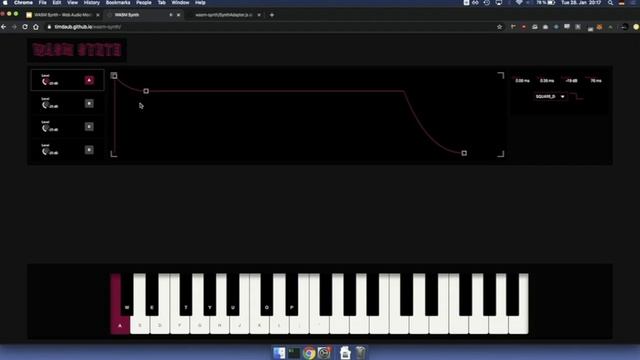Close the wasm-synth/SynthAdapter.js tab
The height and width of the screenshot is (360, 640).
click(259, 15)
